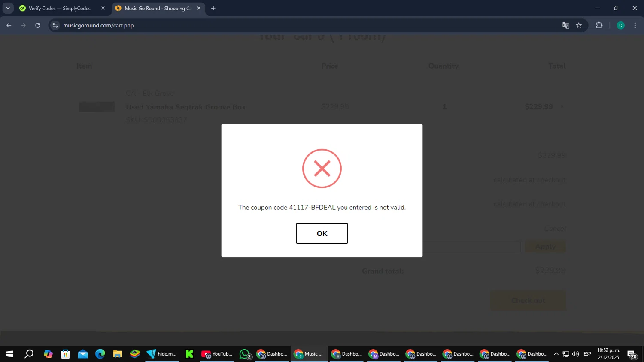
Task: Restore down the Chrome window
Action: 616,8
